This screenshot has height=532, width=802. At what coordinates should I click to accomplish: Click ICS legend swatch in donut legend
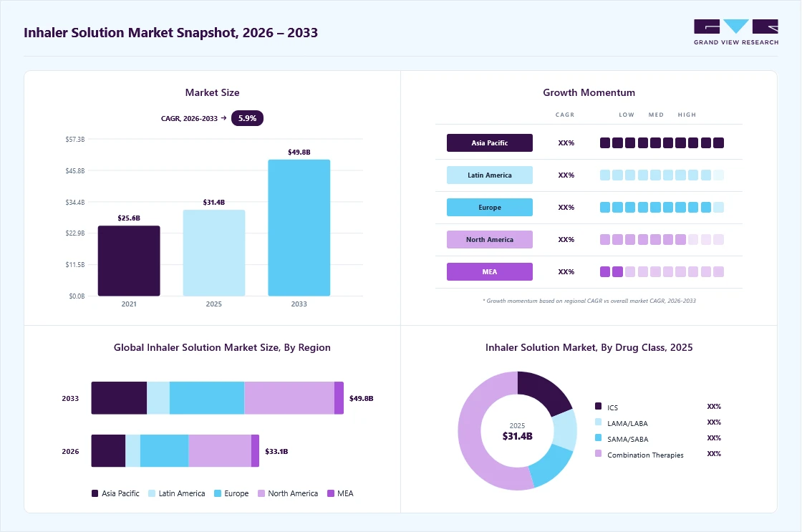tap(599, 406)
